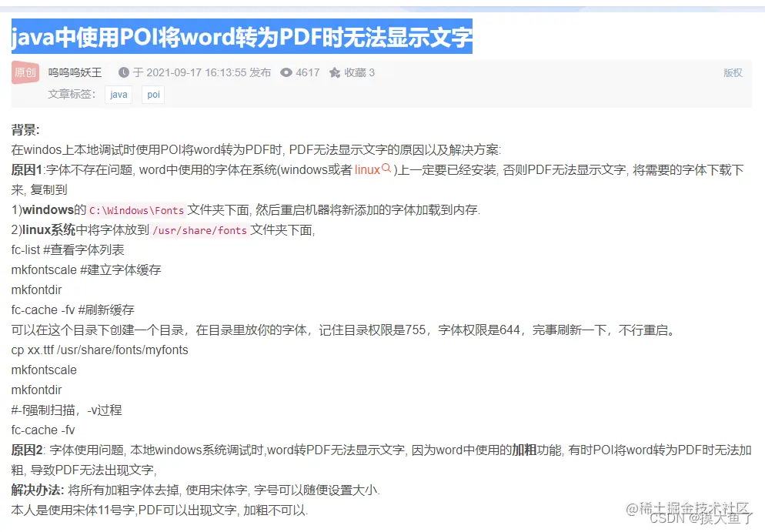
Task: Click the sentence about 目录权限是755
Action: click(x=343, y=330)
